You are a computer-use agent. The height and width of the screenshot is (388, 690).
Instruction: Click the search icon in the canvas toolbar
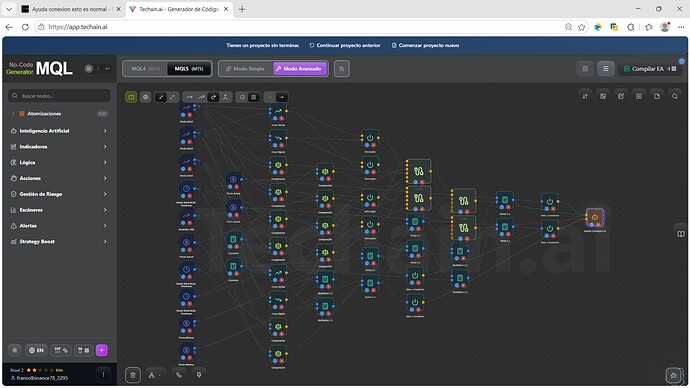(x=675, y=96)
